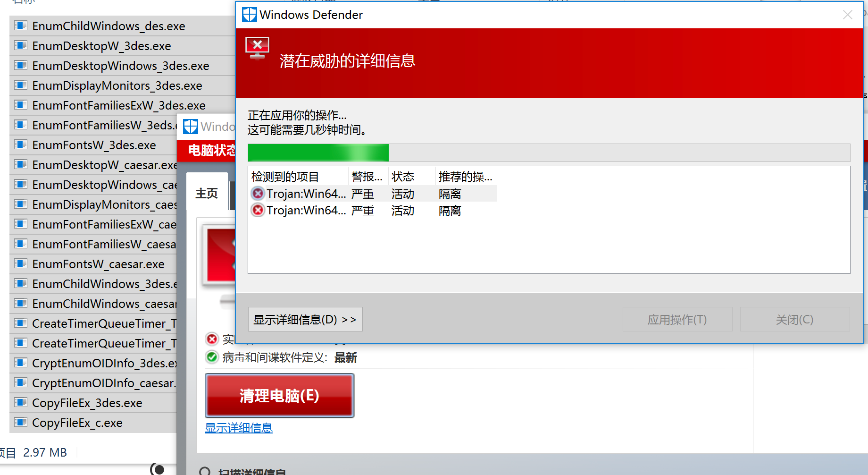Image resolution: width=868 pixels, height=475 pixels.
Task: Click file icon of EnumFontFamiliesExW_3des.exe
Action: 20,105
